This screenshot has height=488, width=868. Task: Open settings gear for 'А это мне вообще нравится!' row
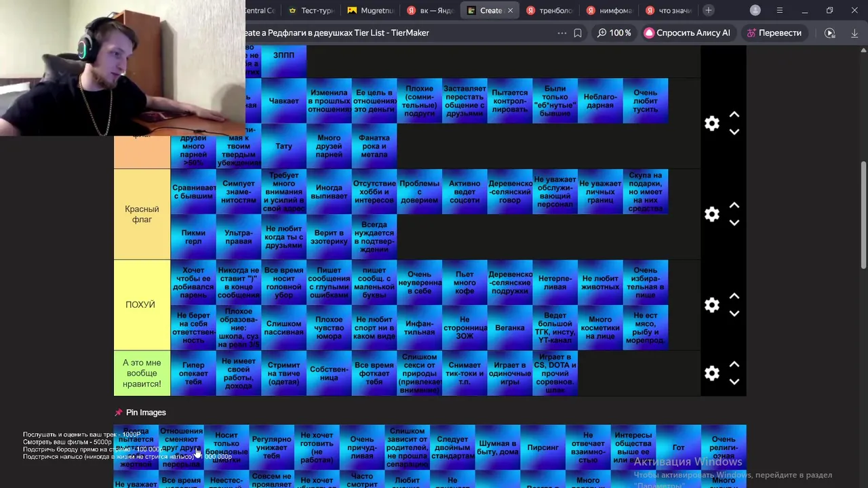711,373
